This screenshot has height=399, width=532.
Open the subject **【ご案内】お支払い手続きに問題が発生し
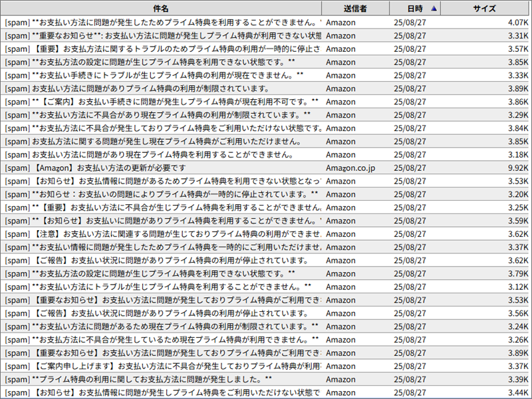[162, 102]
